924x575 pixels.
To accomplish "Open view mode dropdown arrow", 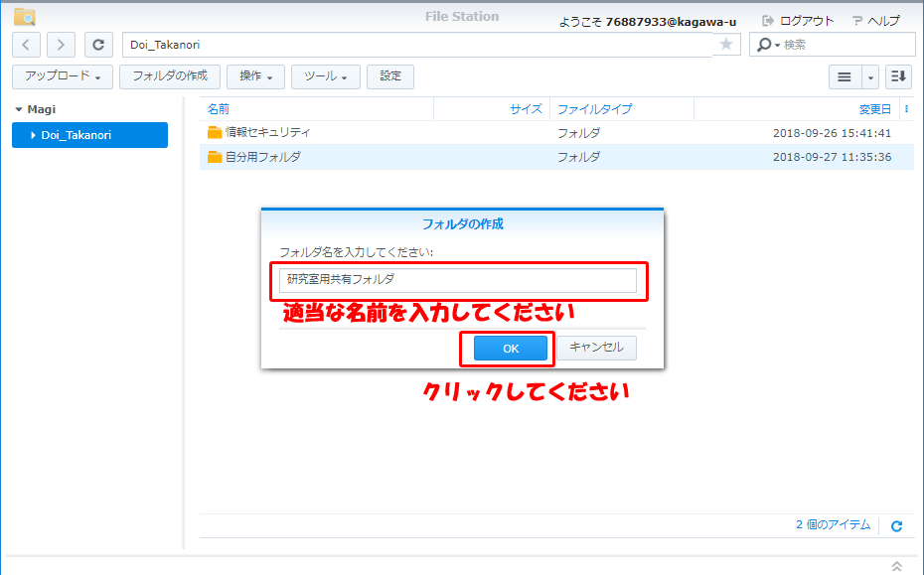I will (x=870, y=76).
